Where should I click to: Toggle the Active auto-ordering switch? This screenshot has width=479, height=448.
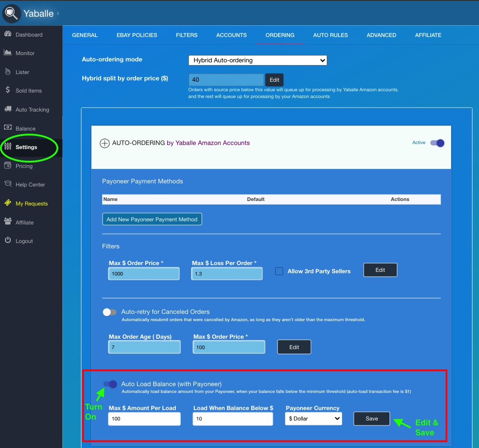pyautogui.click(x=437, y=143)
